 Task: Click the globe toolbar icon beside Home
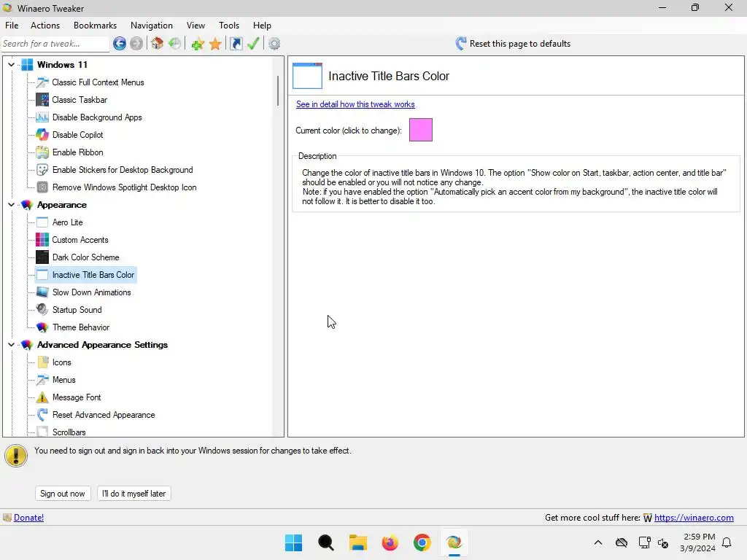175,44
